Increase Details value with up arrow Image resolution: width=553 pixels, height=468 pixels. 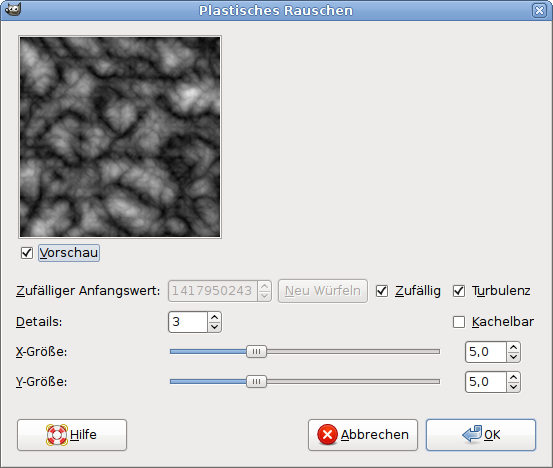pyautogui.click(x=214, y=317)
